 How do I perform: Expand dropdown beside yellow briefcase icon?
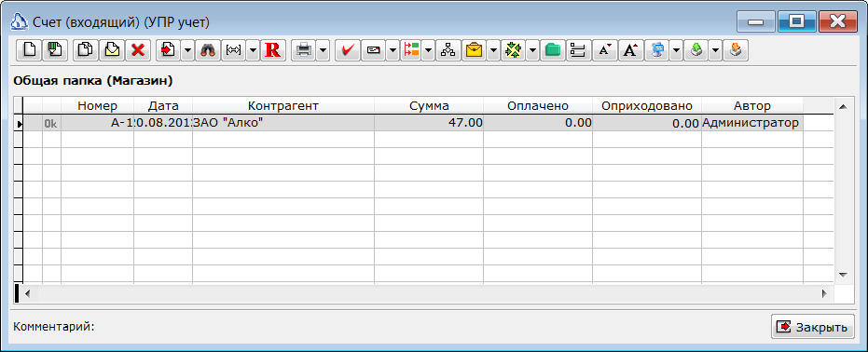(x=493, y=50)
